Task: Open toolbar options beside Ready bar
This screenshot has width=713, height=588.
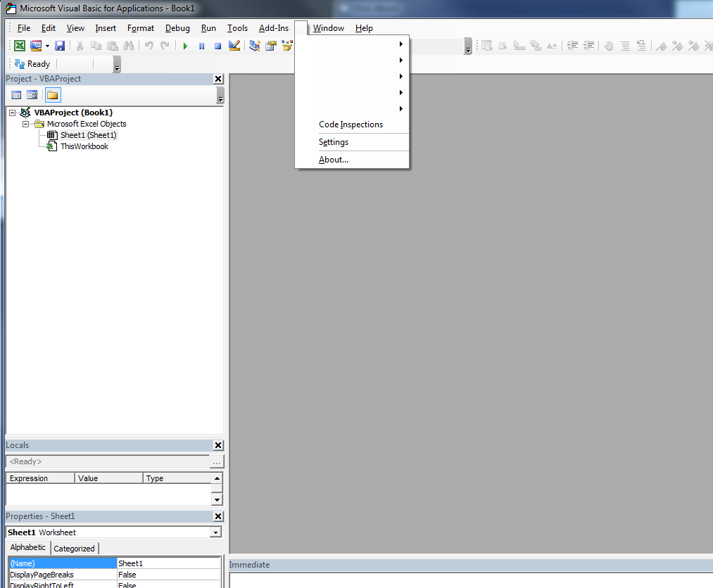Action: point(117,65)
